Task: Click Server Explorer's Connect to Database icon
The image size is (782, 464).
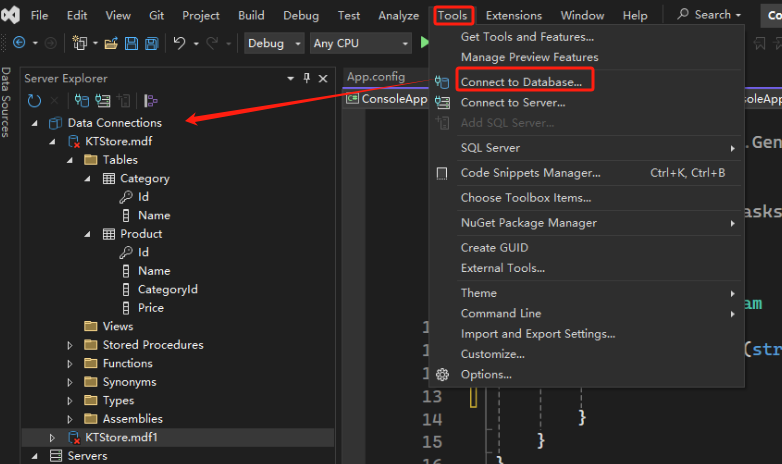Action: [x=82, y=101]
